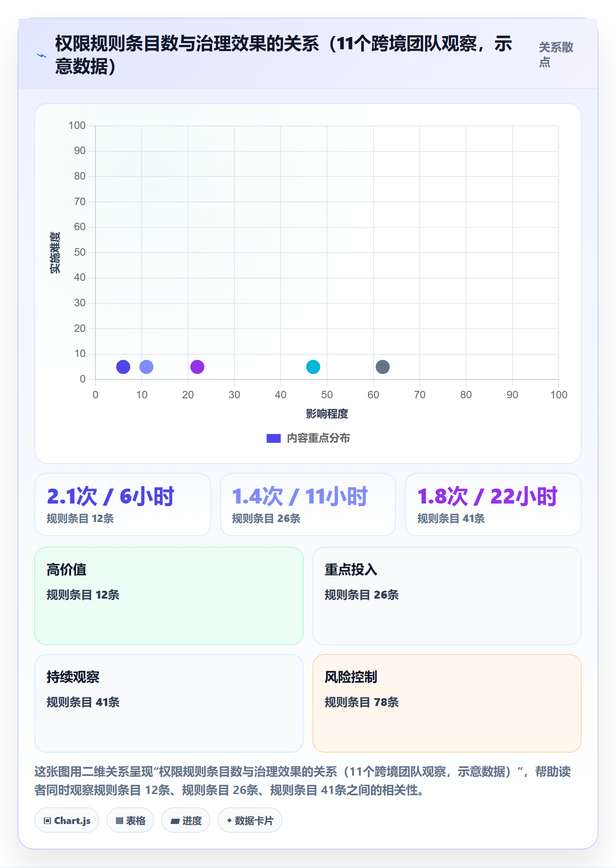The height and width of the screenshot is (868, 616).
Task: Click the 2.1次 / 6小时 stat value
Action: pyautogui.click(x=110, y=497)
